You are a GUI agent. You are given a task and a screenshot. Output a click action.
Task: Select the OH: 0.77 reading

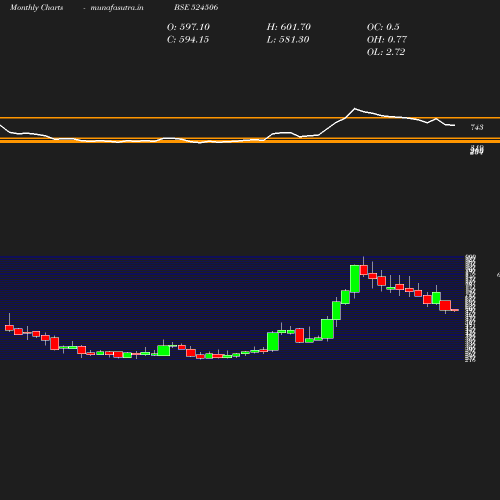387,40
